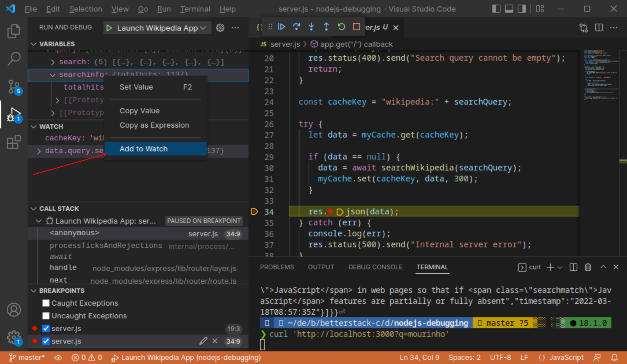Screen dimensions: 627x364
Task: Toggle the primary side bar layout icon
Action: coord(496,9)
